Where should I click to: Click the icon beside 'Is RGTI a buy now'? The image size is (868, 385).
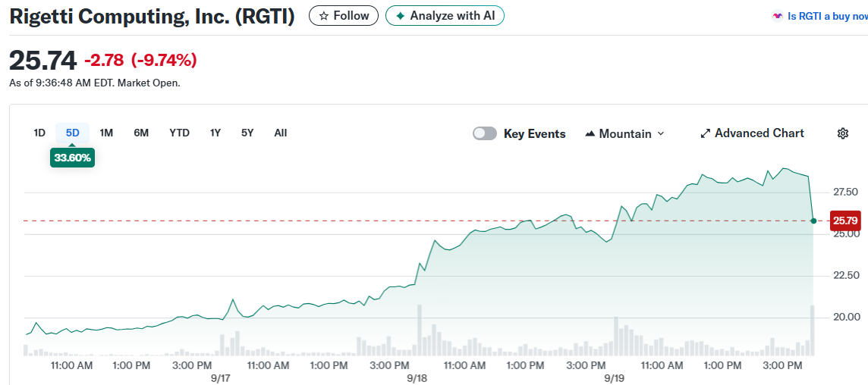[x=777, y=16]
